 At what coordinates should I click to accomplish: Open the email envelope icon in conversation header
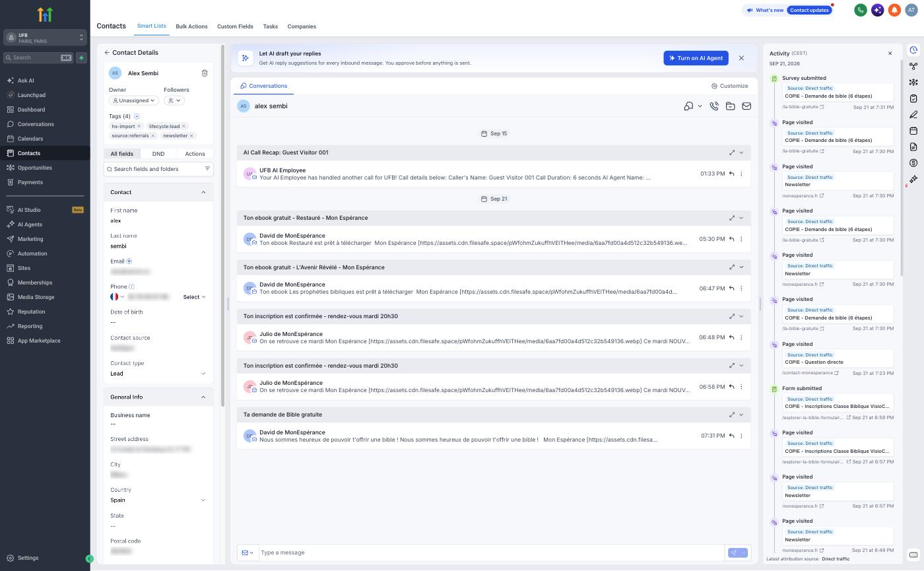coord(746,106)
